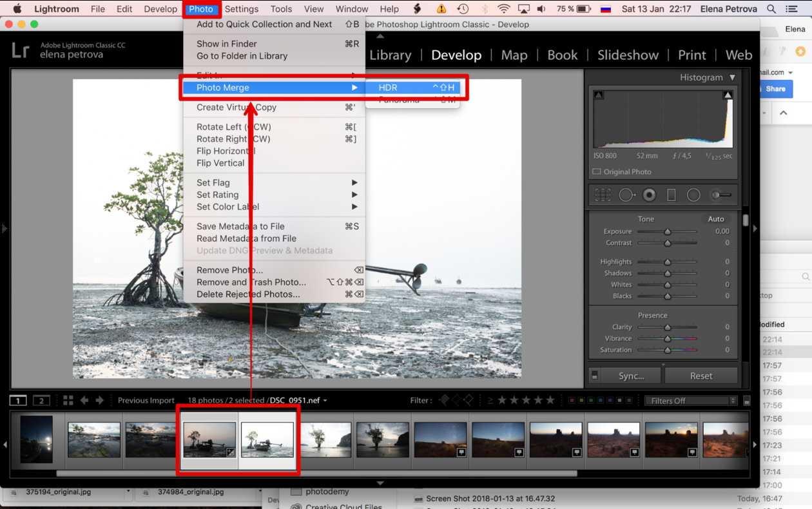Screen dimensions: 812x509
Task: Click the Auto tone button
Action: (716, 219)
